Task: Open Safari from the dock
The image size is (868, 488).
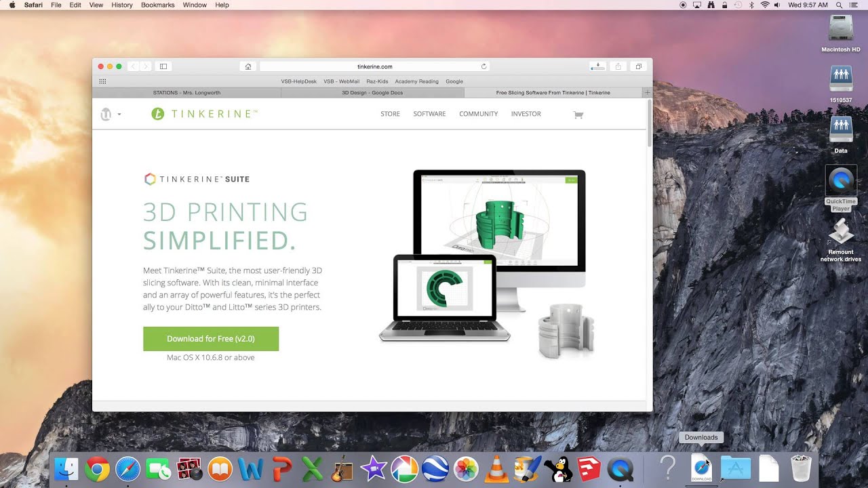Action: tap(128, 469)
